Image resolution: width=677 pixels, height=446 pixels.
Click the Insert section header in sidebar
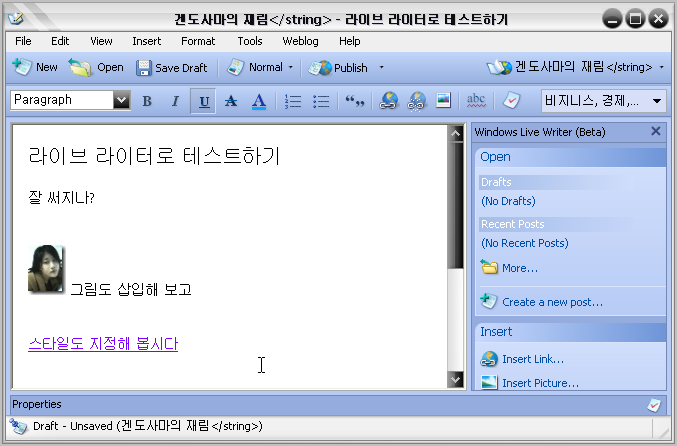[570, 332]
